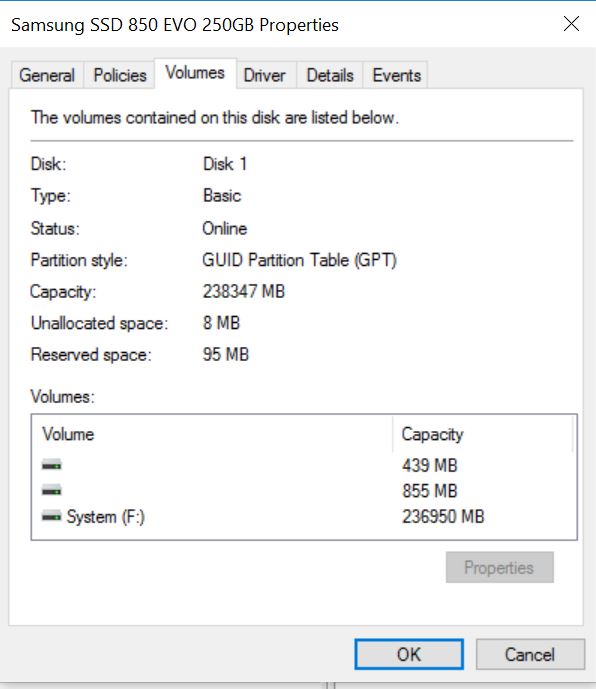Viewport: 596px width, 689px height.
Task: Select the drive icon for 439 MB volume
Action: [x=51, y=464]
